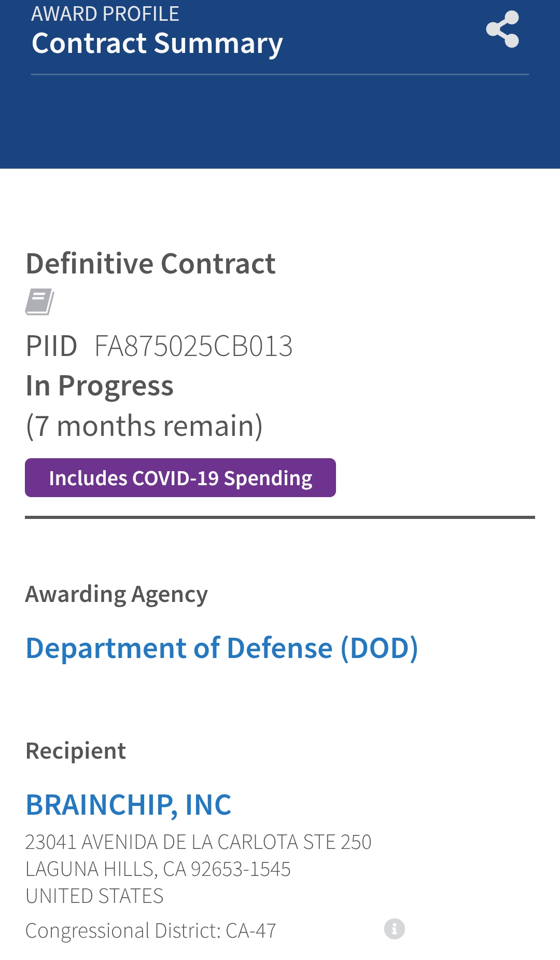This screenshot has height=960, width=560.
Task: Click the Contract Summary page title
Action: coord(157,44)
